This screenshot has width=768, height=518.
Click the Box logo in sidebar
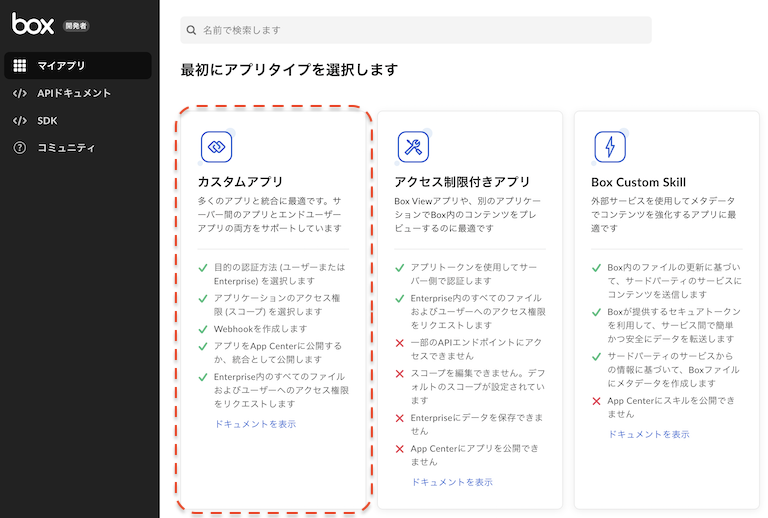[x=33, y=24]
